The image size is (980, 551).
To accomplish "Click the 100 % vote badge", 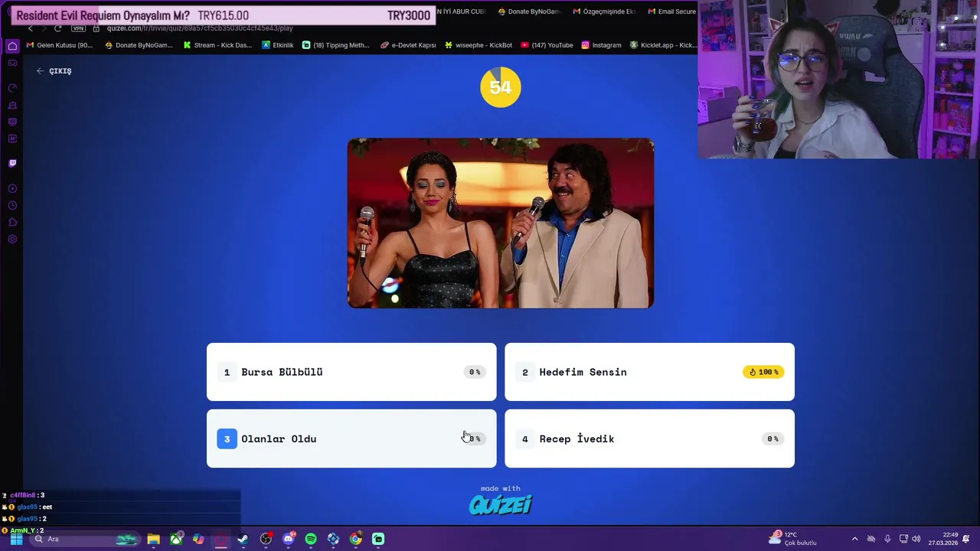I will pyautogui.click(x=764, y=372).
